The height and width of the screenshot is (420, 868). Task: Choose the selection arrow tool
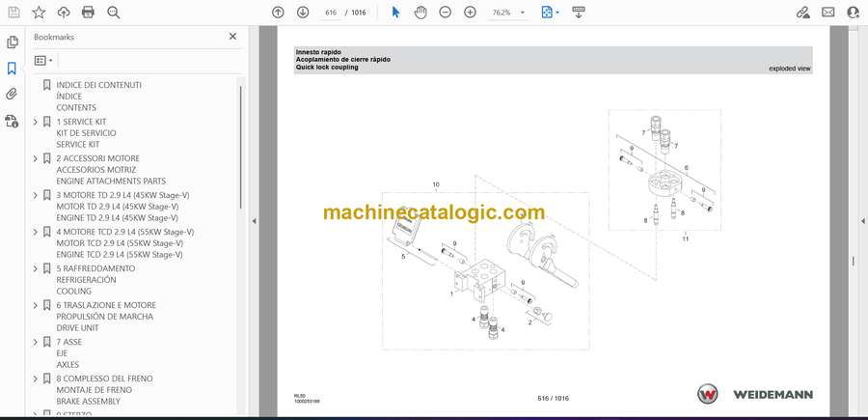pyautogui.click(x=395, y=13)
